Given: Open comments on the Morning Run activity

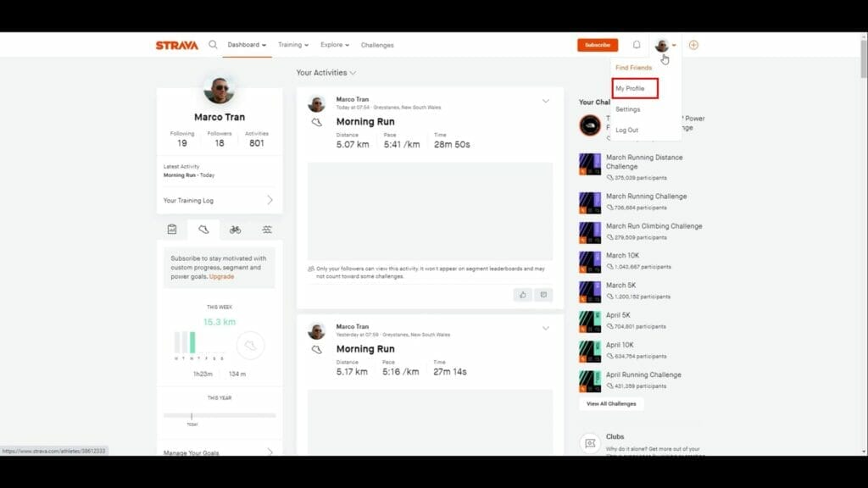Looking at the screenshot, I should click(x=543, y=294).
